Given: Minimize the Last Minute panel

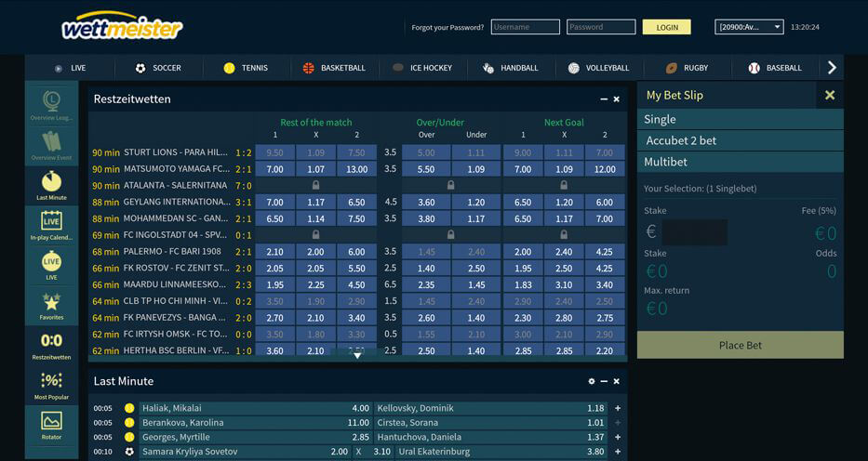Looking at the screenshot, I should pyautogui.click(x=604, y=381).
